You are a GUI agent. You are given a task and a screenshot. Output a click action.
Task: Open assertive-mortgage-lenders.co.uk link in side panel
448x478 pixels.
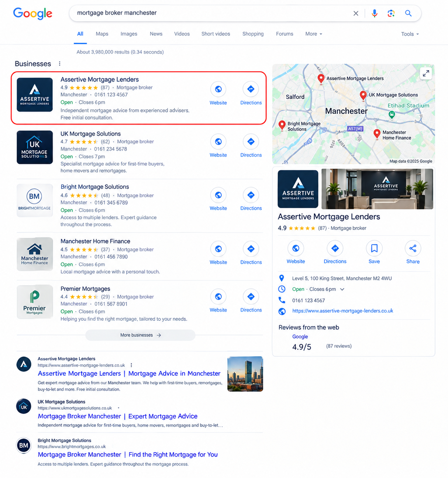pos(342,311)
